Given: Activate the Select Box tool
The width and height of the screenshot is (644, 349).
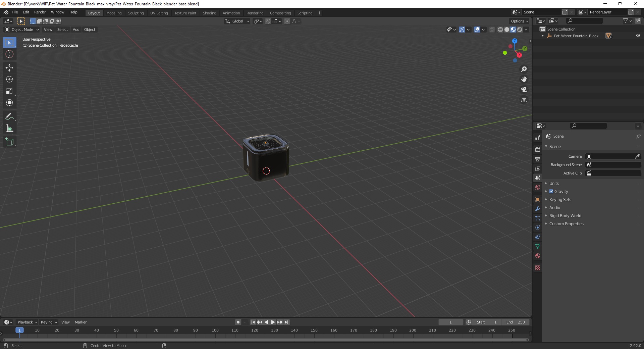Looking at the screenshot, I should (9, 43).
